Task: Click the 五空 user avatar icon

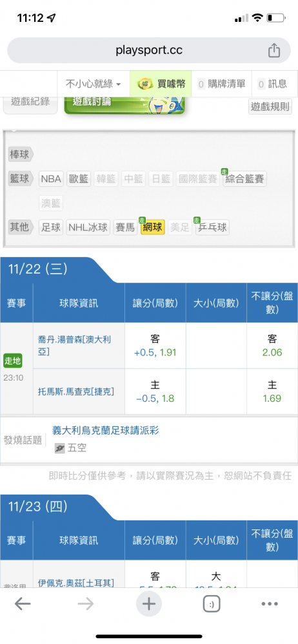Action: [60, 448]
